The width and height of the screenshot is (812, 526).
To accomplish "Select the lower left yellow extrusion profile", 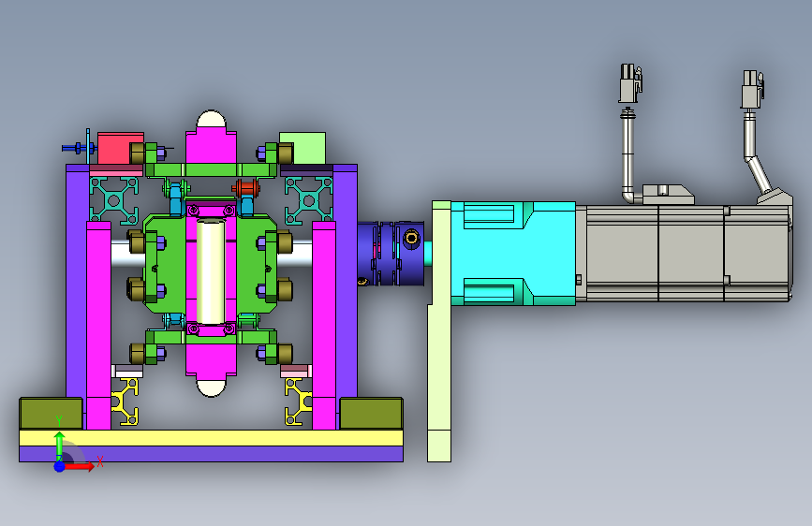I will pos(125,402).
